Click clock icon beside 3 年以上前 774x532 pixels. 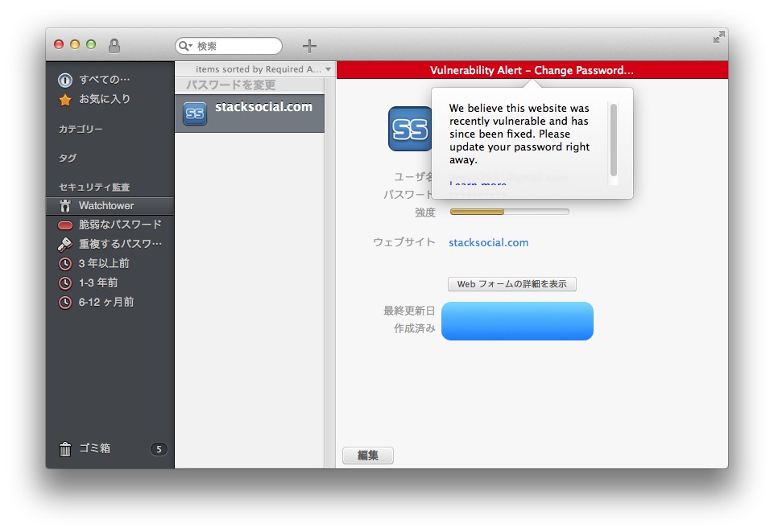tap(65, 264)
